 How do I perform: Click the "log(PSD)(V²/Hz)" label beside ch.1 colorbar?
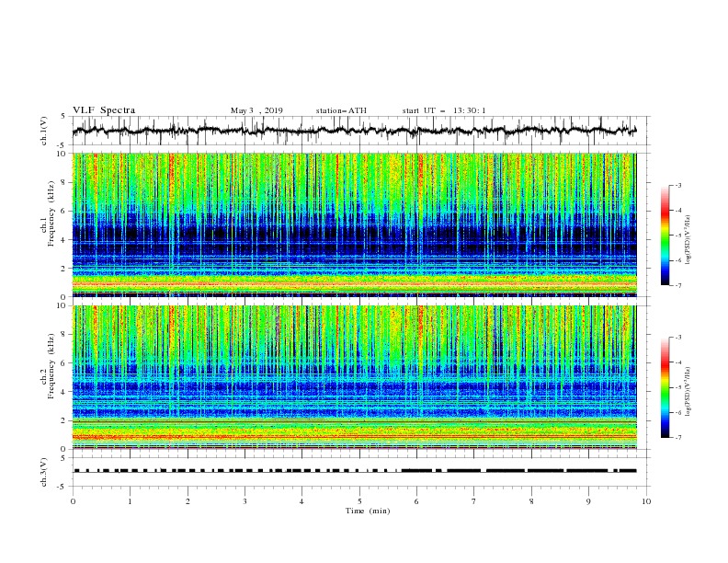click(688, 240)
